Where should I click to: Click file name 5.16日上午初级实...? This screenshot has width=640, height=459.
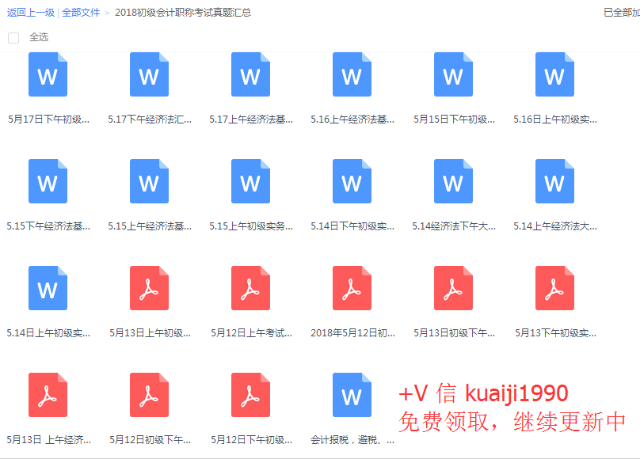coord(555,120)
